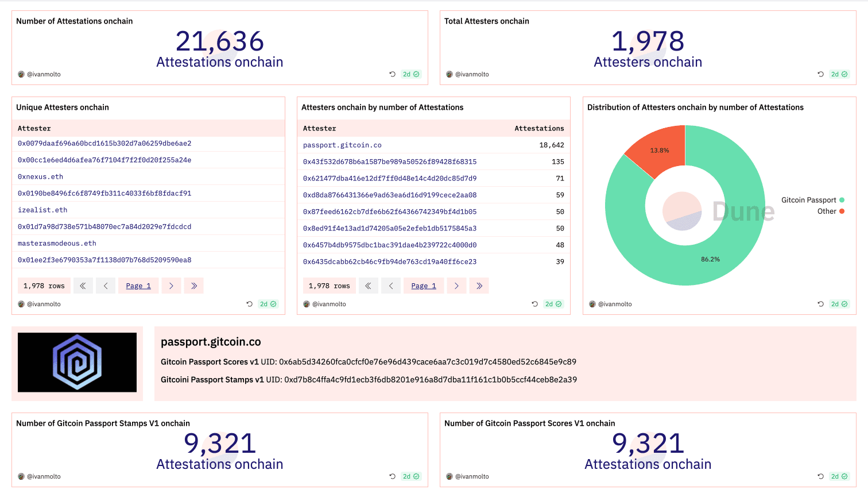Click the 18,642 attestations value

(552, 145)
